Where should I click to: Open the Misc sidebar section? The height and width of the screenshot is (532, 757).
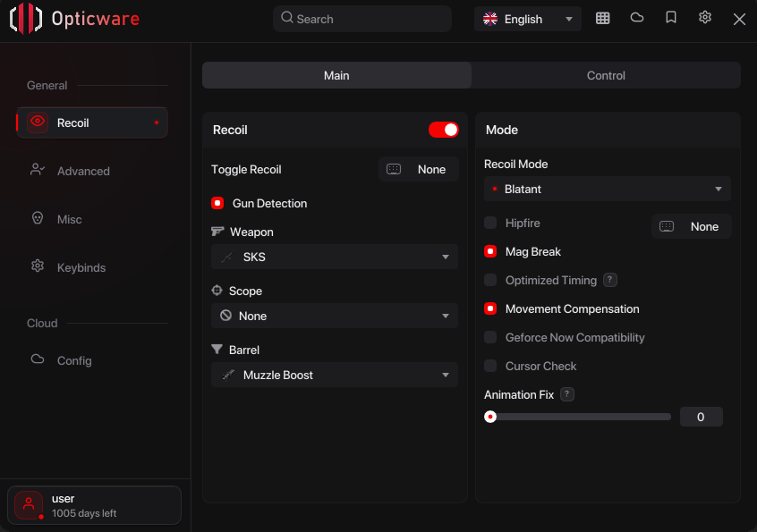[92, 219]
